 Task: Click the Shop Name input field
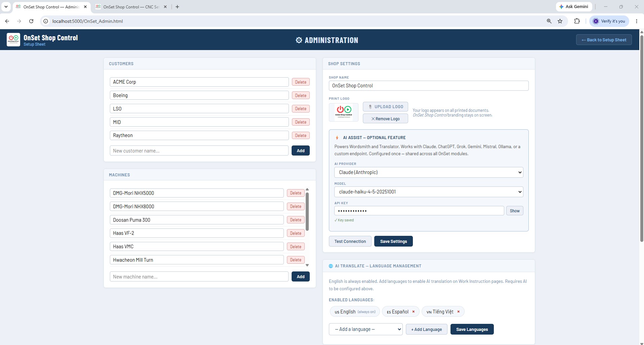429,86
